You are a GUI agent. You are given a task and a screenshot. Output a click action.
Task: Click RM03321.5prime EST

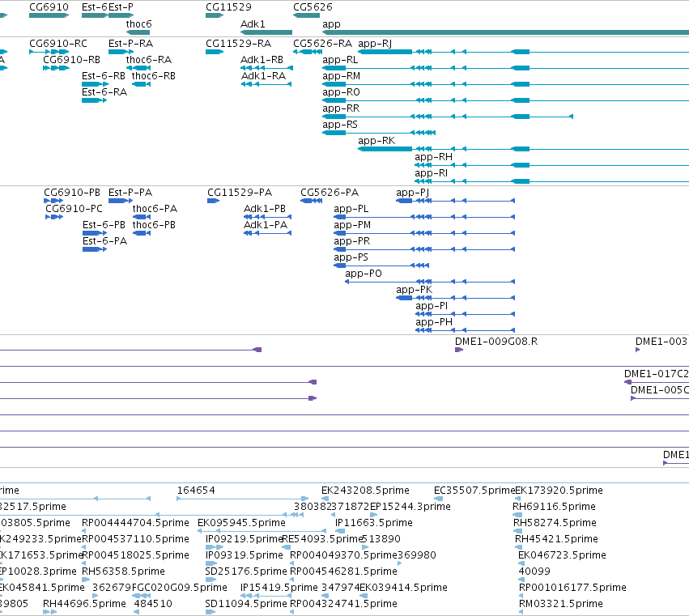(x=521, y=613)
